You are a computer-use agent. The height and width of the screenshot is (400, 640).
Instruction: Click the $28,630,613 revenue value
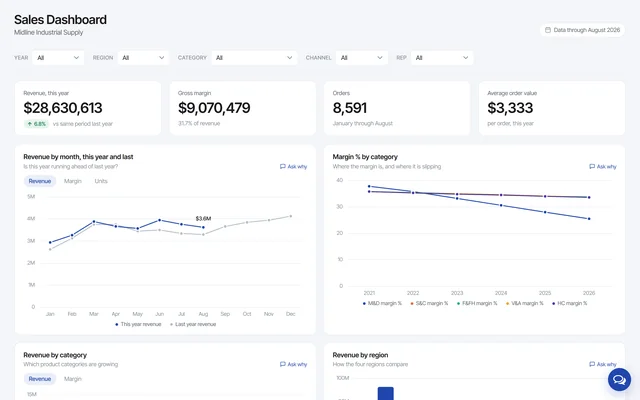[x=63, y=108]
